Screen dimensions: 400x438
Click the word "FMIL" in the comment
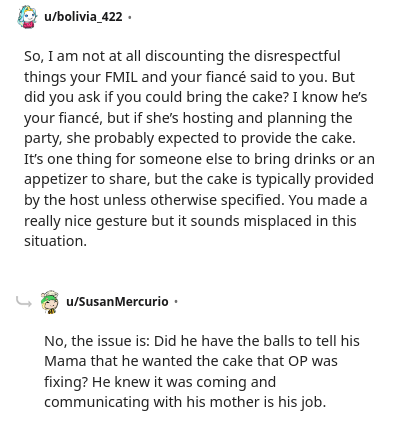(121, 77)
